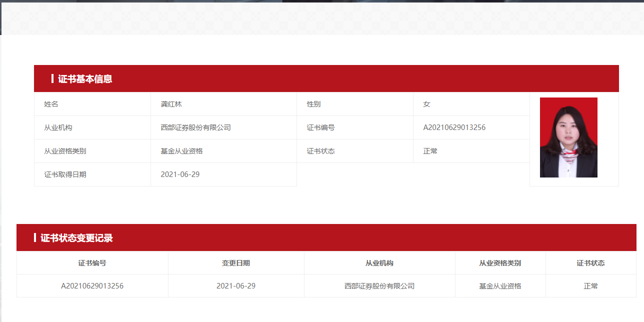Select certificate number in change record row
644x322 pixels.
pos(92,286)
